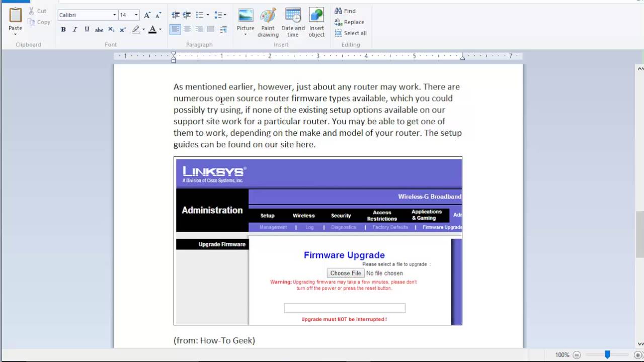
Task: Click the zoom in plus button
Action: [x=638, y=355]
